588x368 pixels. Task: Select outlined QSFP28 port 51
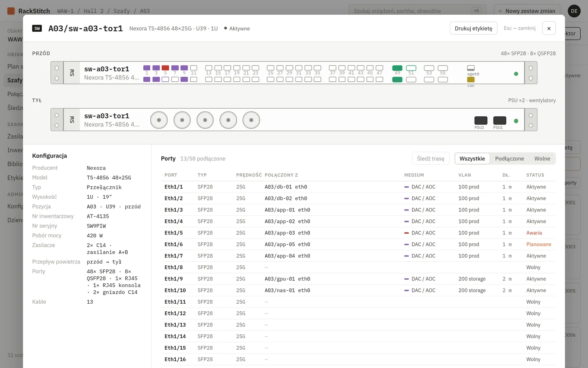411,68
